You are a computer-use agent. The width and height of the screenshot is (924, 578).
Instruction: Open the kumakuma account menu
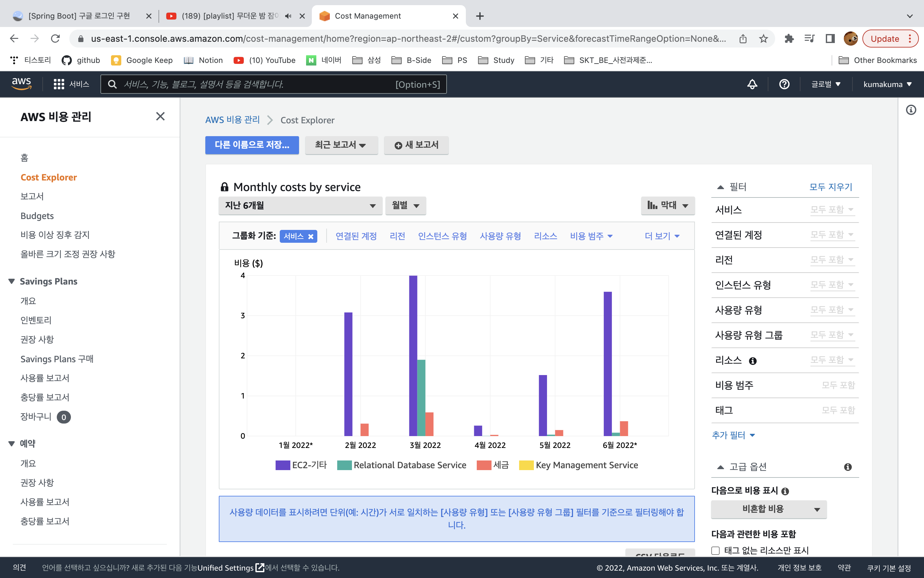coord(887,84)
